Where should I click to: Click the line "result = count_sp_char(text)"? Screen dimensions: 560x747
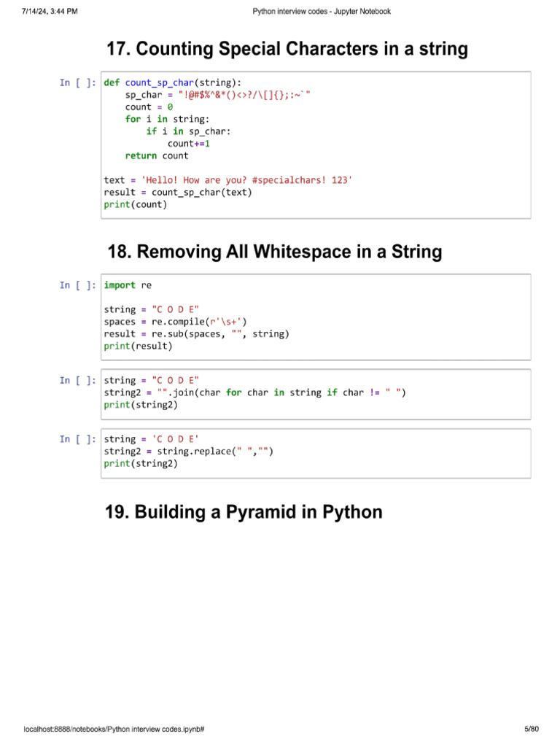178,193
